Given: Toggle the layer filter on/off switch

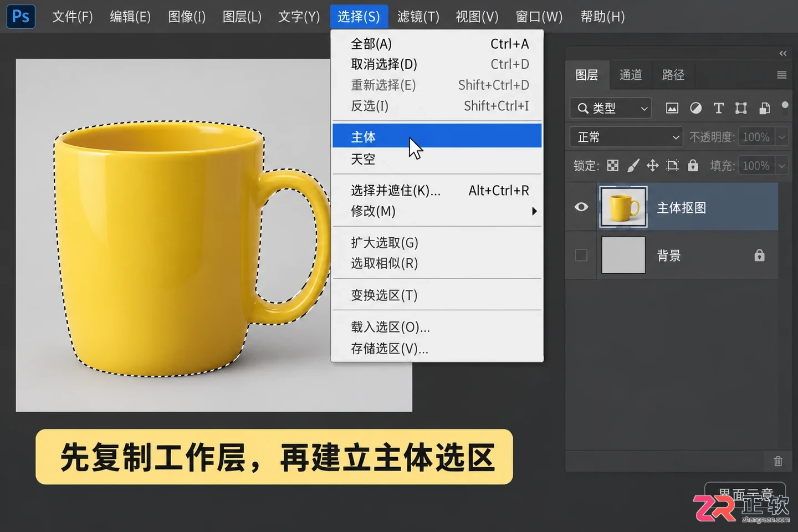Looking at the screenshot, I should pos(785,108).
